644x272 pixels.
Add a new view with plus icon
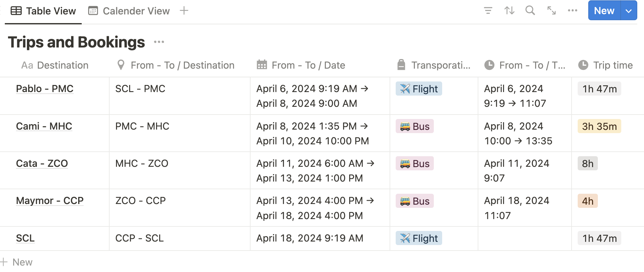184,11
